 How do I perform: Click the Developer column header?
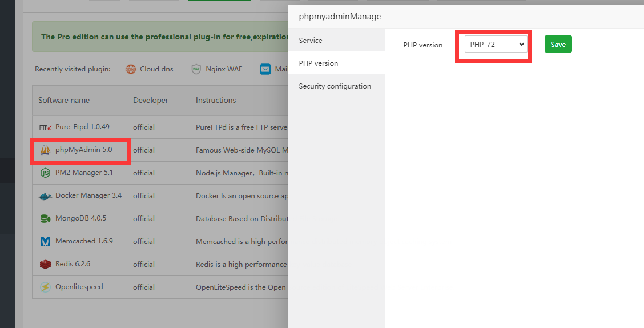(150, 101)
